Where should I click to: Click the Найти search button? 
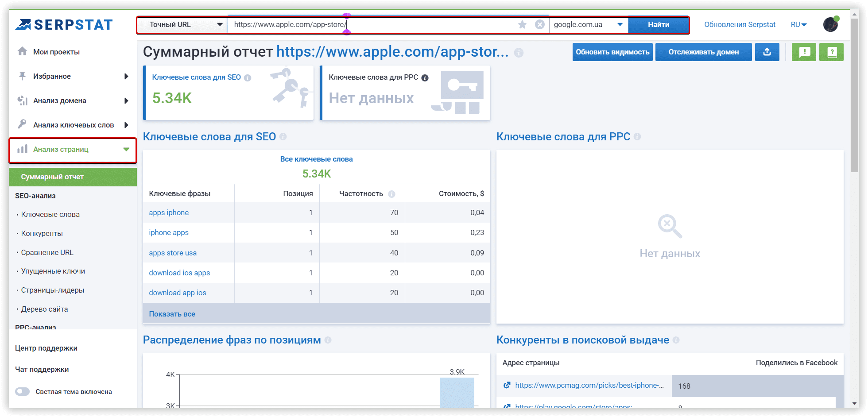click(x=659, y=25)
